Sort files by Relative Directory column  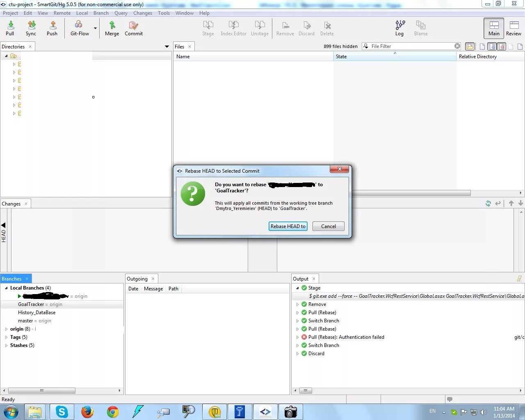click(x=490, y=57)
